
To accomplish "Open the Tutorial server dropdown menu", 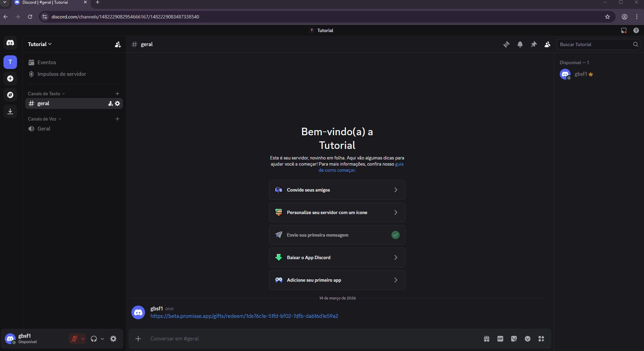I will [x=40, y=44].
